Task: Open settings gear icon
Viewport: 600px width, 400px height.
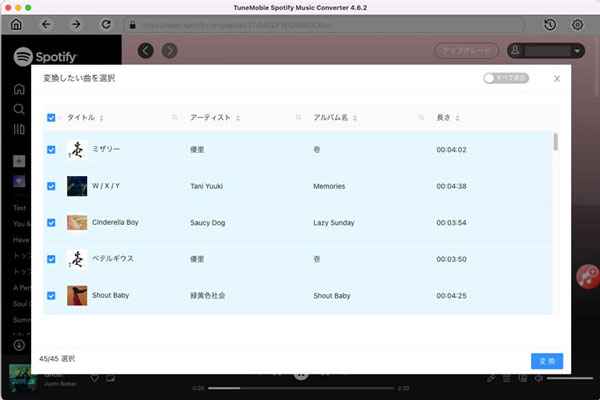Action: [x=577, y=25]
